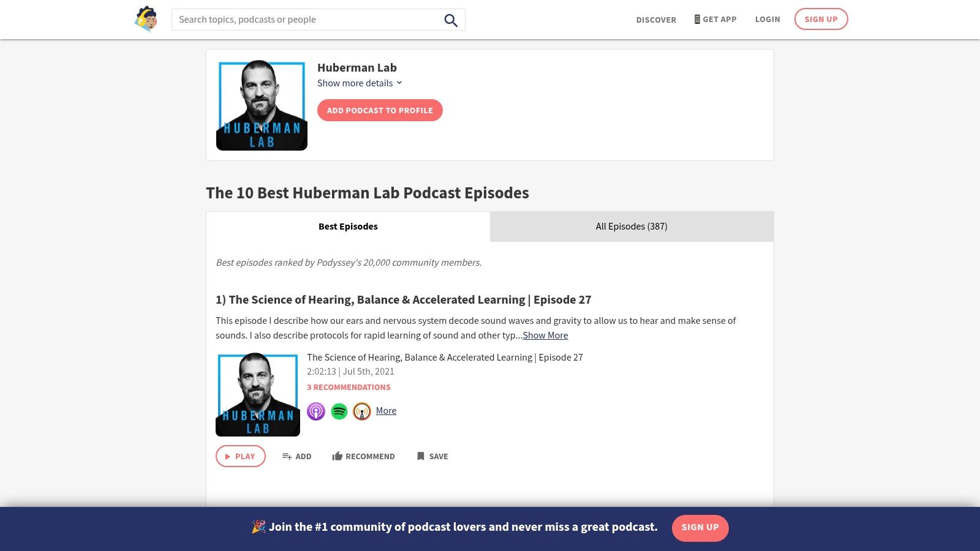Open the Discover menu item

(x=656, y=20)
